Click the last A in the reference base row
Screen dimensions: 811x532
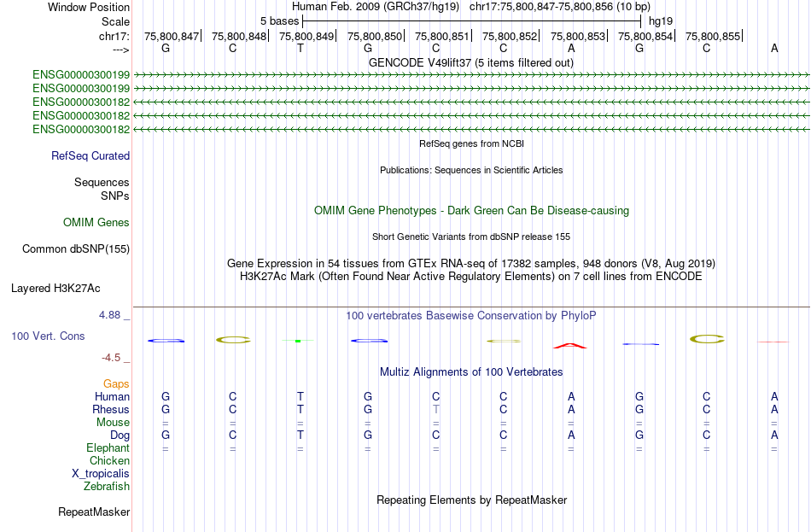(x=774, y=48)
